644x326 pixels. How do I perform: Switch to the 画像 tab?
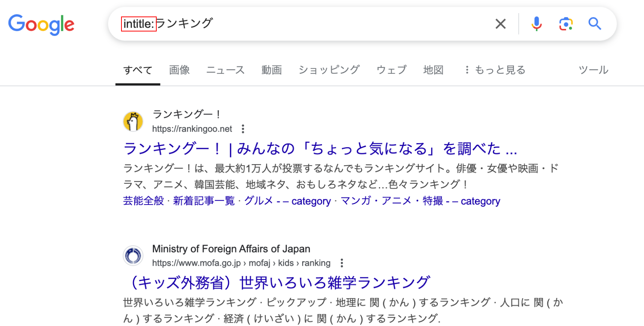pyautogui.click(x=179, y=70)
